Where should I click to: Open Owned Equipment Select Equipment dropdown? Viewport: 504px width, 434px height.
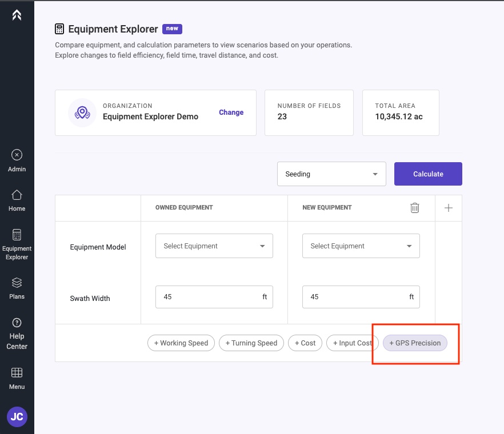(214, 246)
